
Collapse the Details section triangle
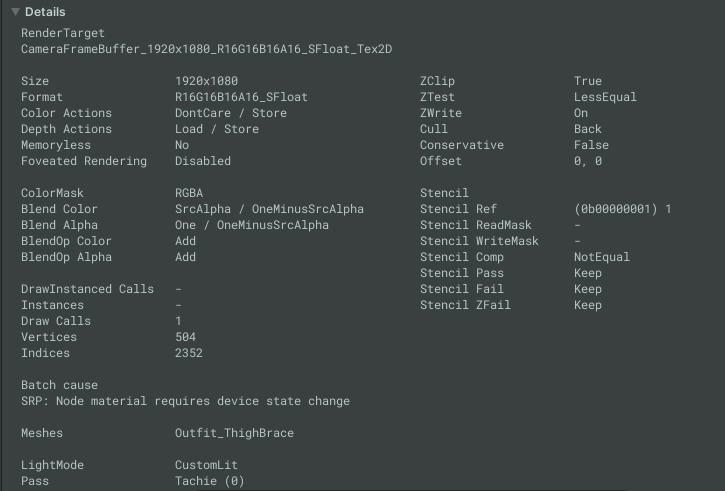[15, 12]
